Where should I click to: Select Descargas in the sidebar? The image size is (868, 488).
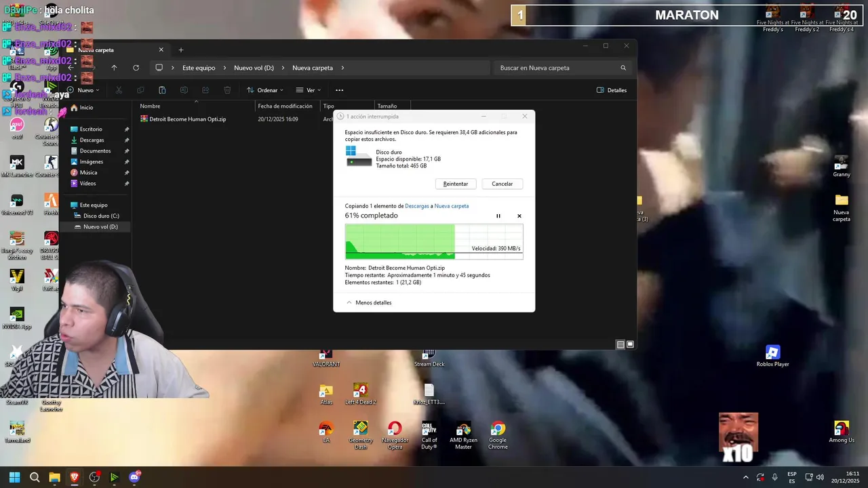[92, 140]
